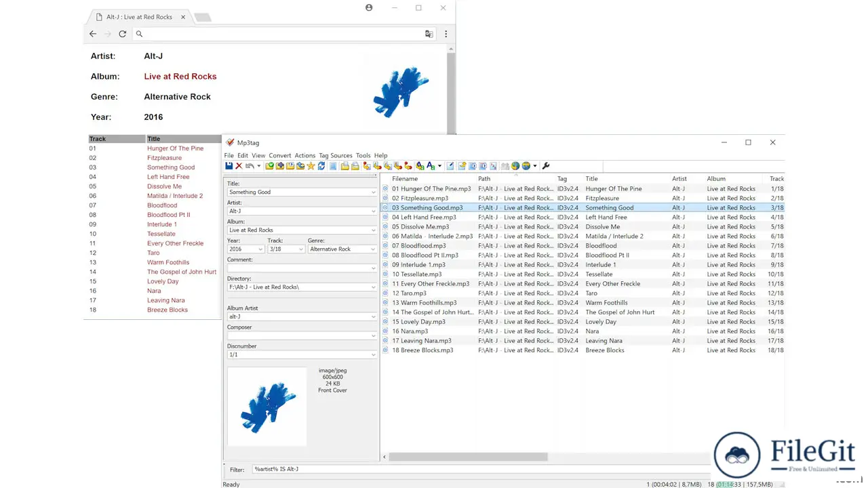The height and width of the screenshot is (488, 868).
Task: Click the first tag sources globe icon
Action: tap(515, 165)
